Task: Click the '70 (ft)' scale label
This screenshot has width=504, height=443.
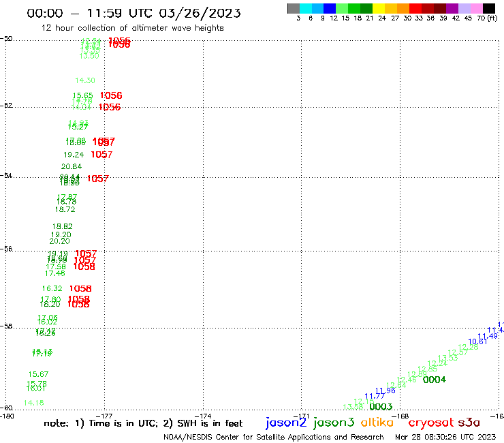Action: tap(487, 18)
